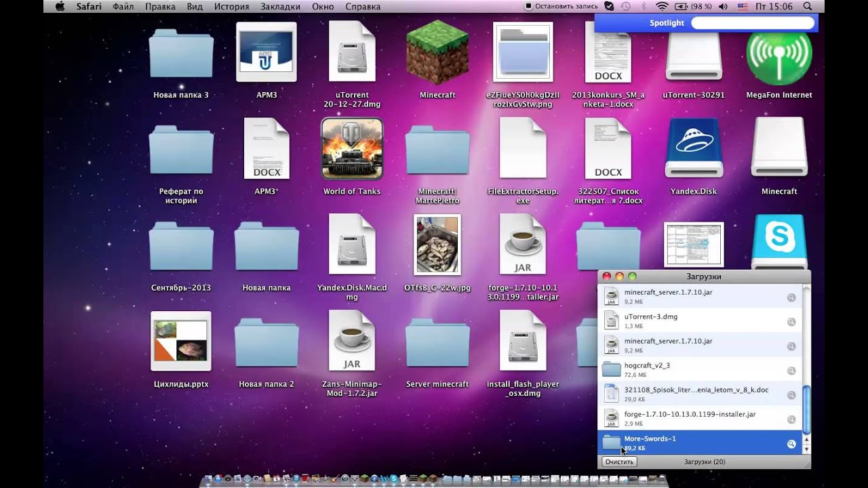Open the История menu
This screenshot has width=868, height=488.
[x=231, y=6]
